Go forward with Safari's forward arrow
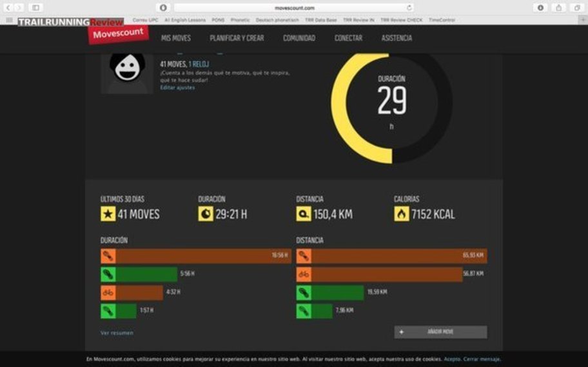 tap(19, 8)
